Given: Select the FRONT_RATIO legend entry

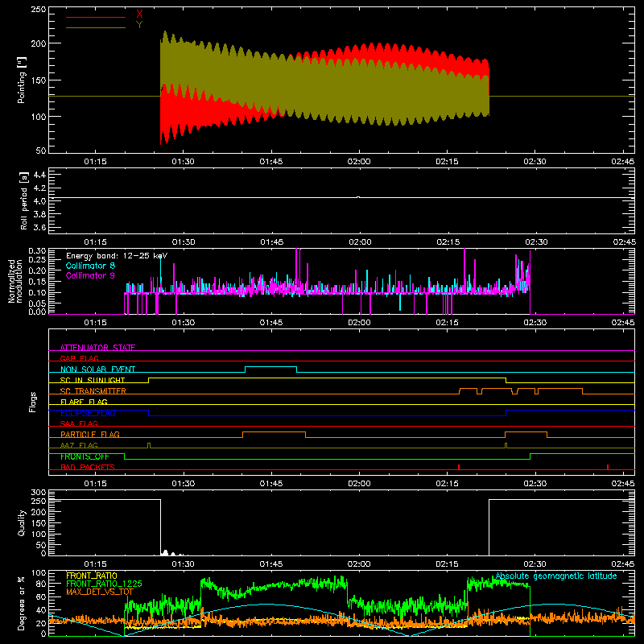Looking at the screenshot, I should point(92,576).
